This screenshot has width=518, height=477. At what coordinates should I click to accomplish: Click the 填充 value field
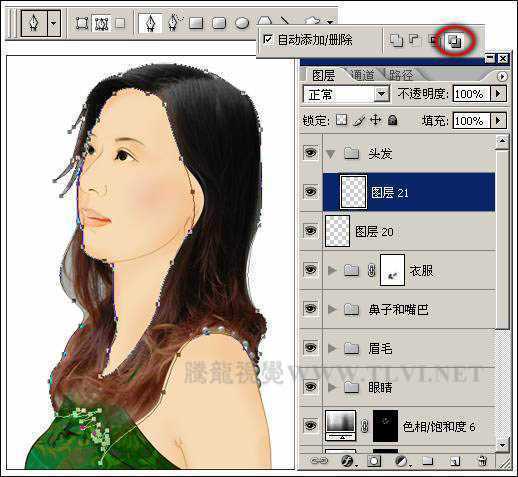pos(471,121)
